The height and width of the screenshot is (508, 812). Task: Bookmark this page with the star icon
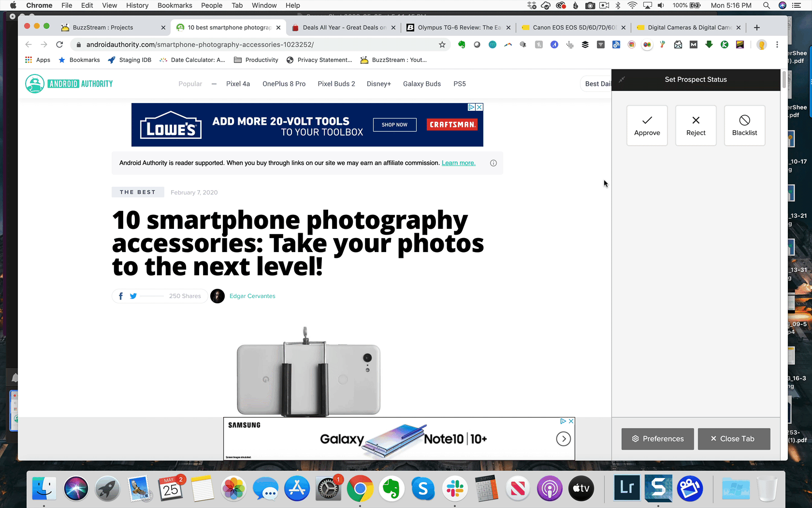click(442, 45)
